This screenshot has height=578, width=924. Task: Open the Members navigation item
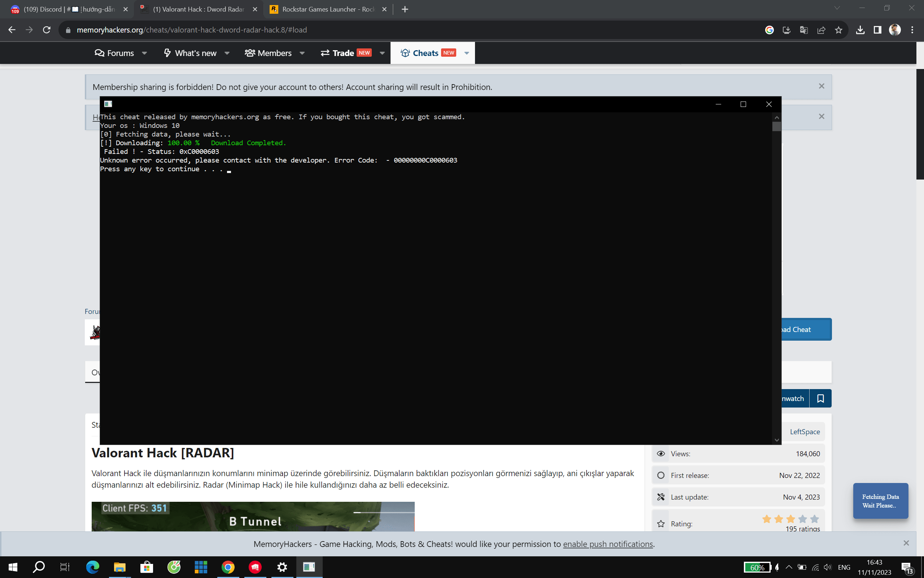click(268, 53)
